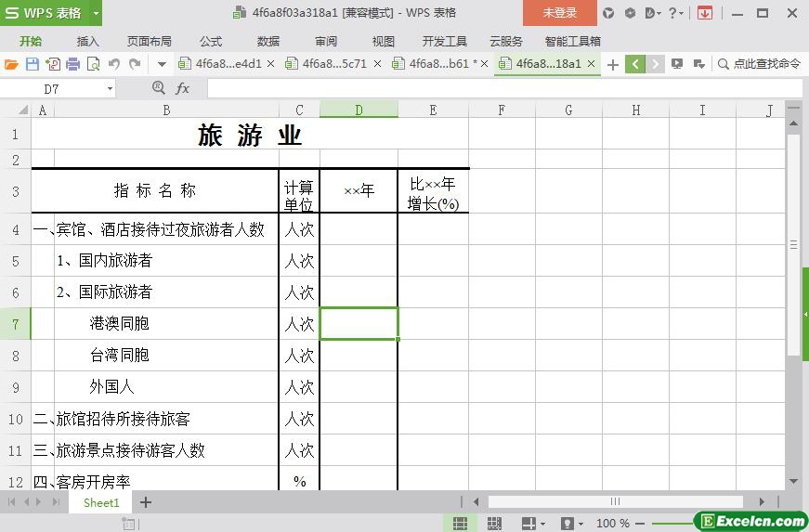
Task: Toggle the reading mode button in status bar
Action: (x=528, y=524)
